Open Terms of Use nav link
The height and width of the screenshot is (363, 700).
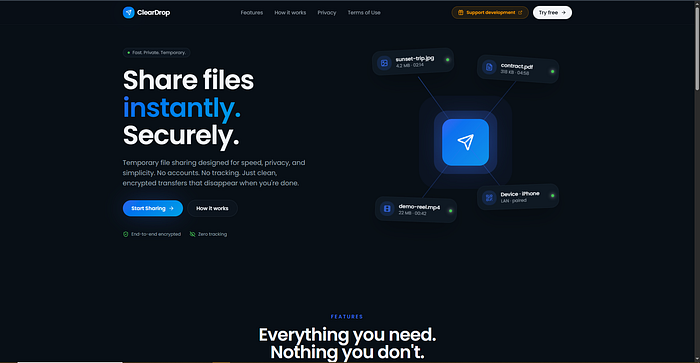(364, 13)
